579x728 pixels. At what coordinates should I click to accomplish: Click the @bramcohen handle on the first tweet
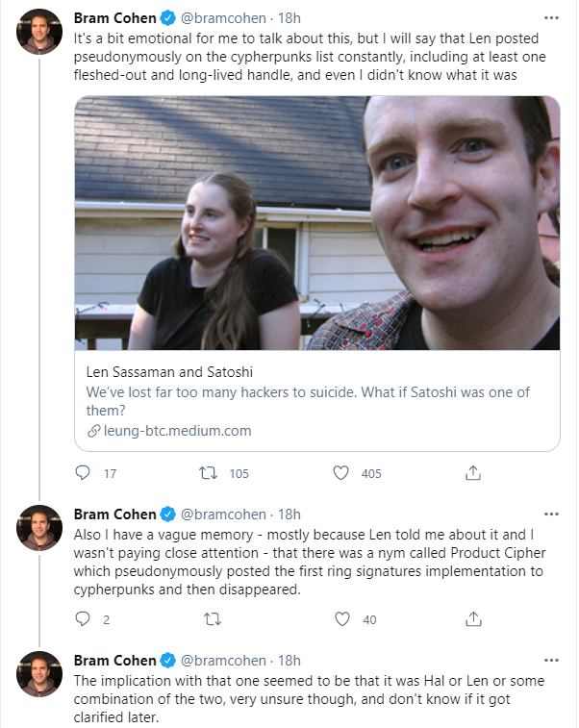click(x=222, y=17)
